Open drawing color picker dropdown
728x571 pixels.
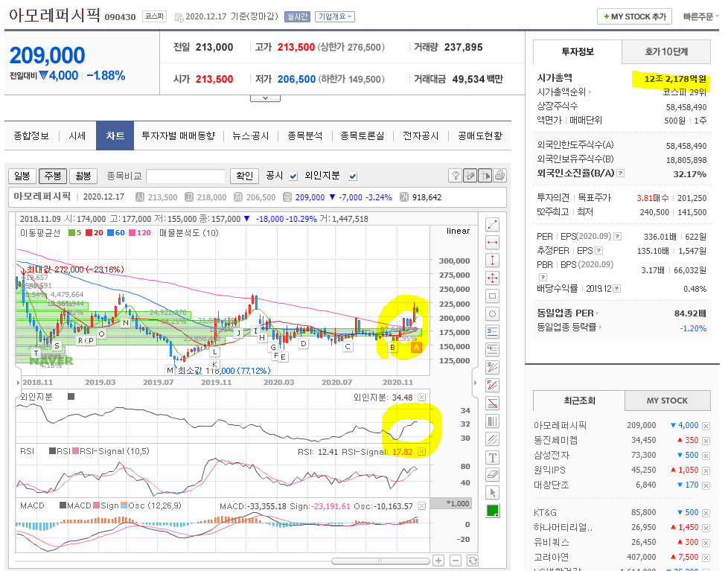[x=492, y=511]
